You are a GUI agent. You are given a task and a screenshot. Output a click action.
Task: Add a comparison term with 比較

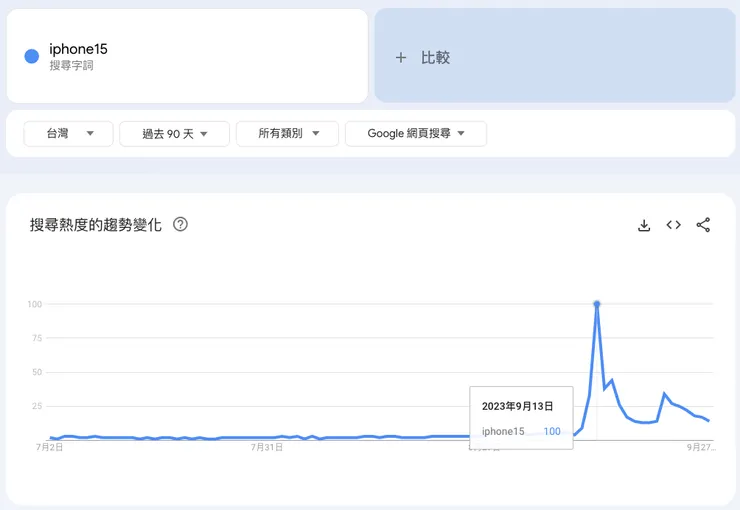click(555, 56)
